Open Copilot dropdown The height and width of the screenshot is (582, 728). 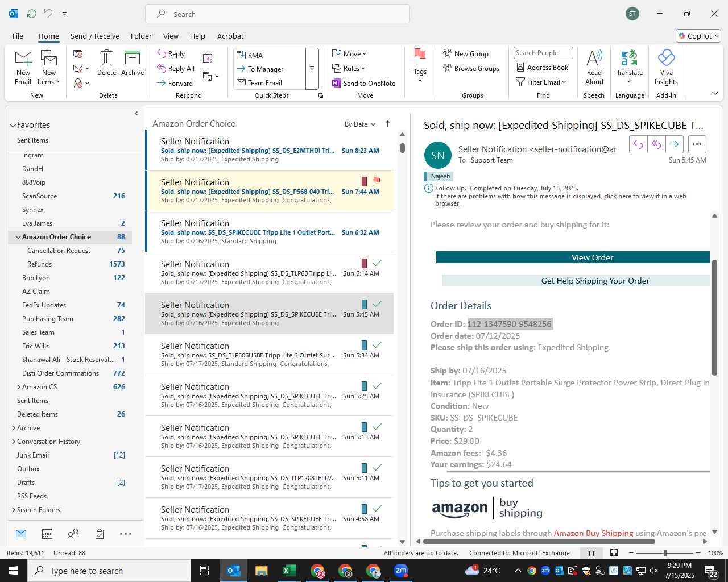[x=698, y=36]
